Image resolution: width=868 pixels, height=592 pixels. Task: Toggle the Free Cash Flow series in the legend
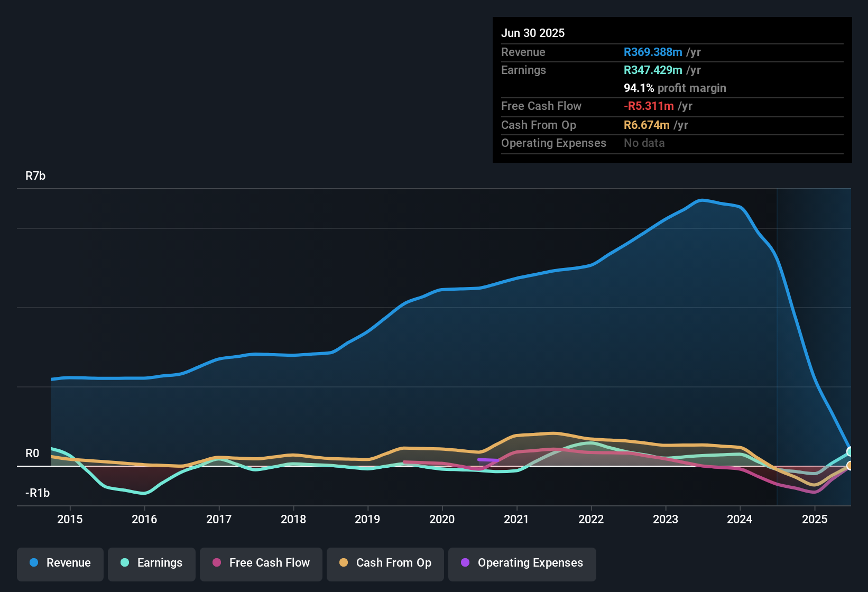pyautogui.click(x=261, y=563)
